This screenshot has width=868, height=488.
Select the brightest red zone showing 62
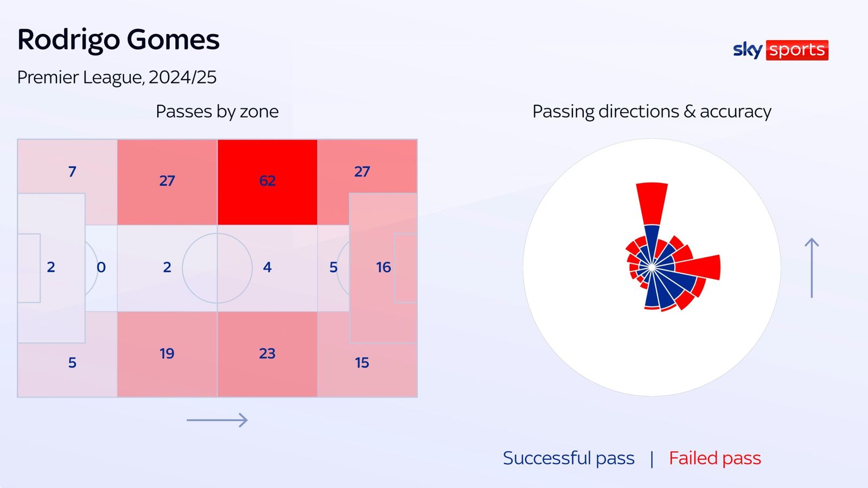point(267,182)
